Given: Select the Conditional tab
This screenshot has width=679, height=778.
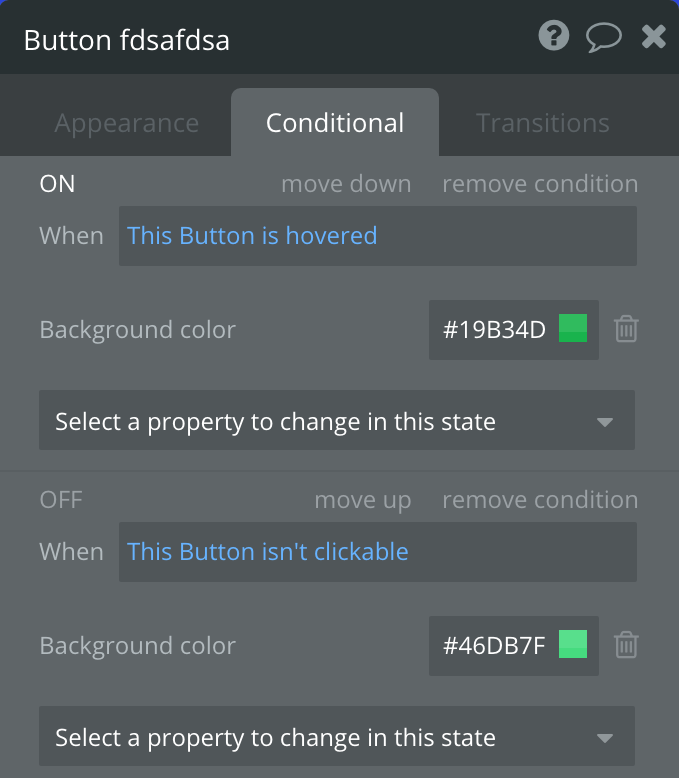Looking at the screenshot, I should click(x=335, y=123).
